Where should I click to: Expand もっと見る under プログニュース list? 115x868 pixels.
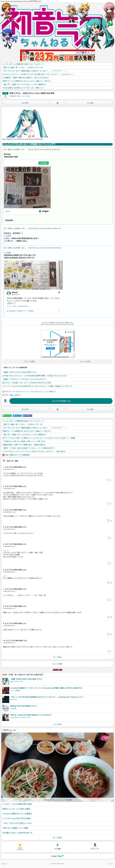pos(57,837)
